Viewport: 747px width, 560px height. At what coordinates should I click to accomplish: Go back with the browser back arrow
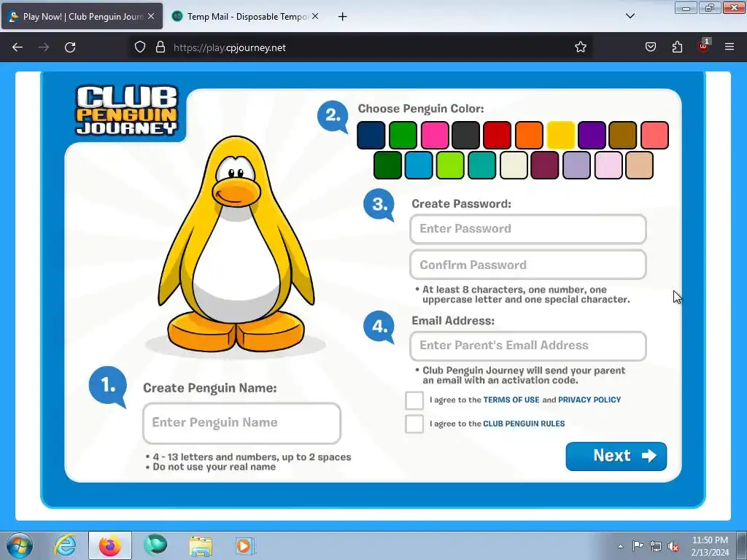[x=18, y=47]
